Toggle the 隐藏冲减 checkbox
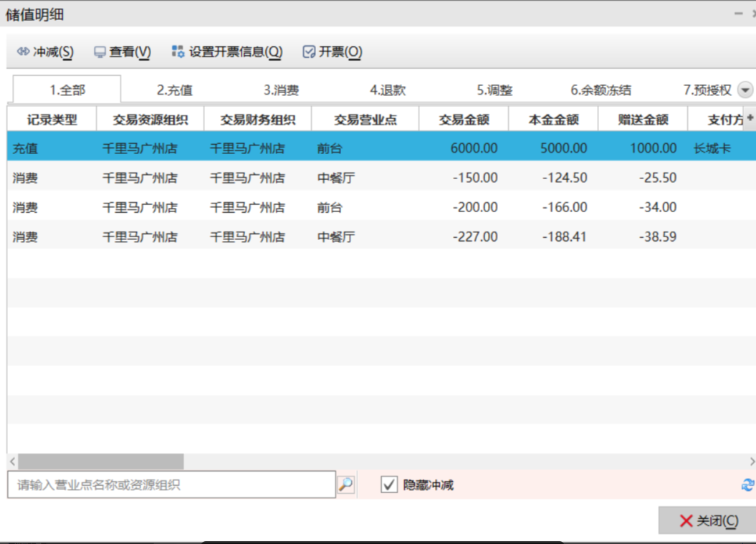 tap(389, 485)
